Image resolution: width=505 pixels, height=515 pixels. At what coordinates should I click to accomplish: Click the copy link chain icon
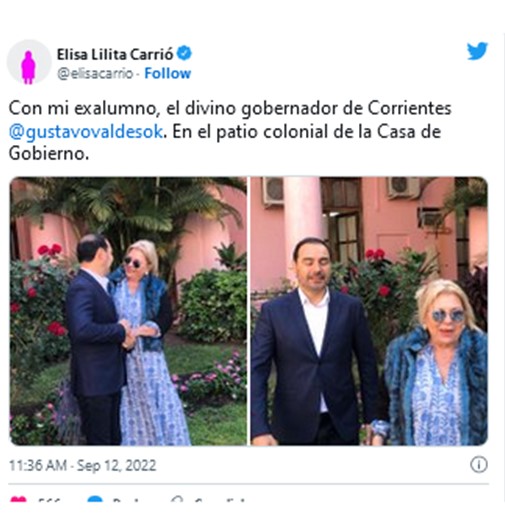[177, 499]
